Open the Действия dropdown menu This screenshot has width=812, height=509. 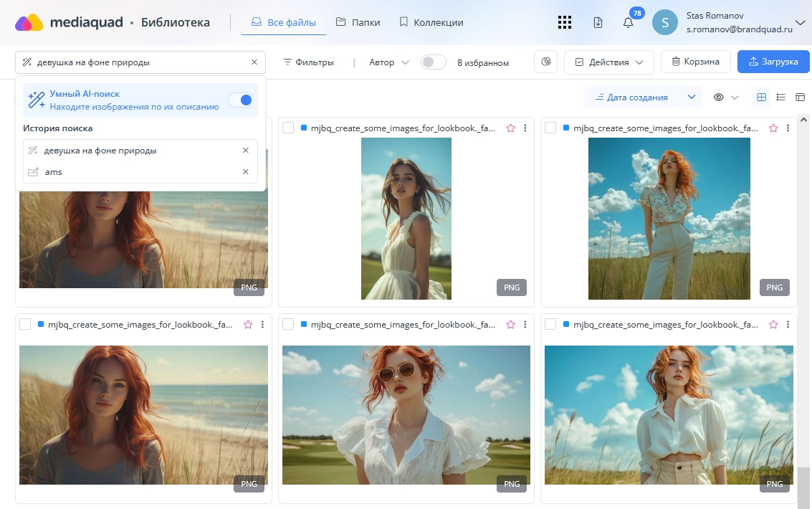[x=608, y=62]
